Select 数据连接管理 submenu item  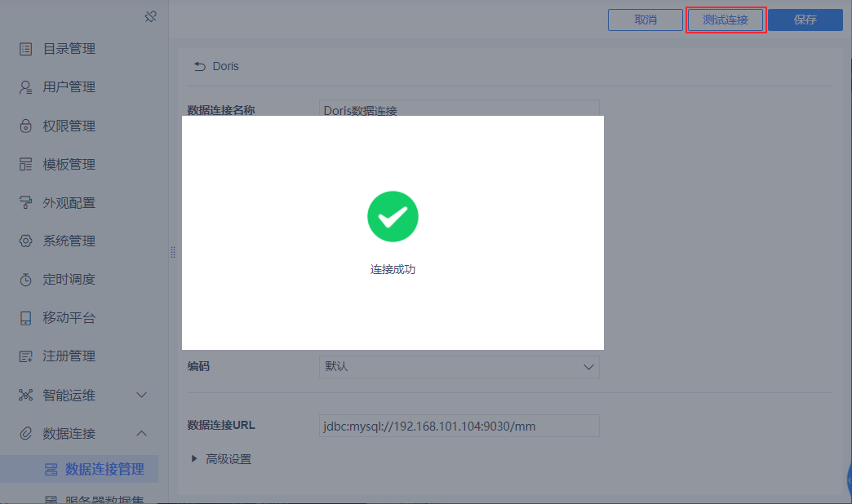click(79, 469)
